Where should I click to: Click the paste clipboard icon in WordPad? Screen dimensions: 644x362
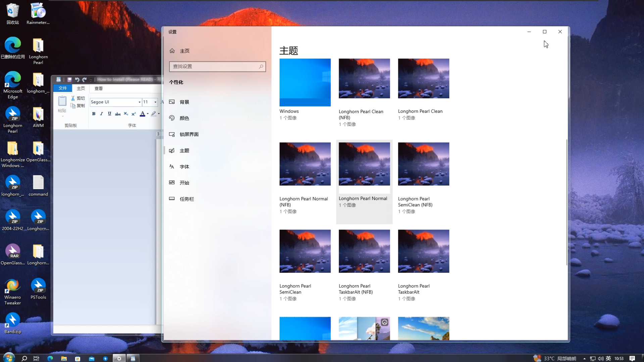click(62, 101)
